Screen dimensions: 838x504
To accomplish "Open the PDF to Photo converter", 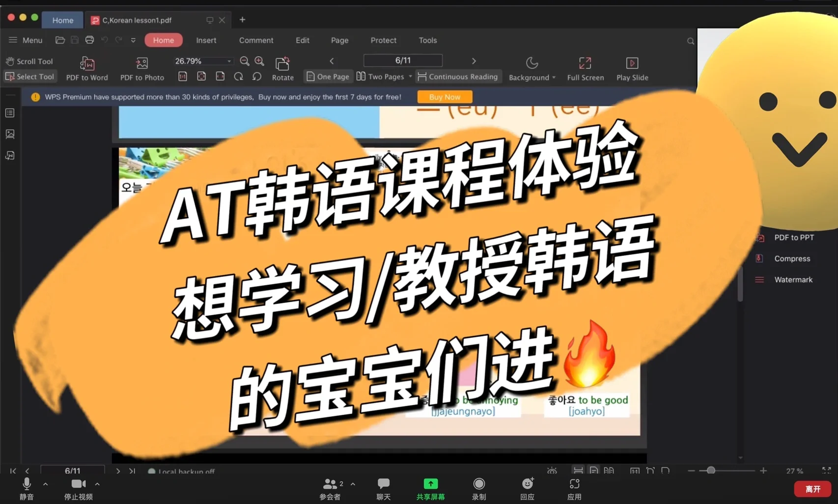I will point(142,68).
